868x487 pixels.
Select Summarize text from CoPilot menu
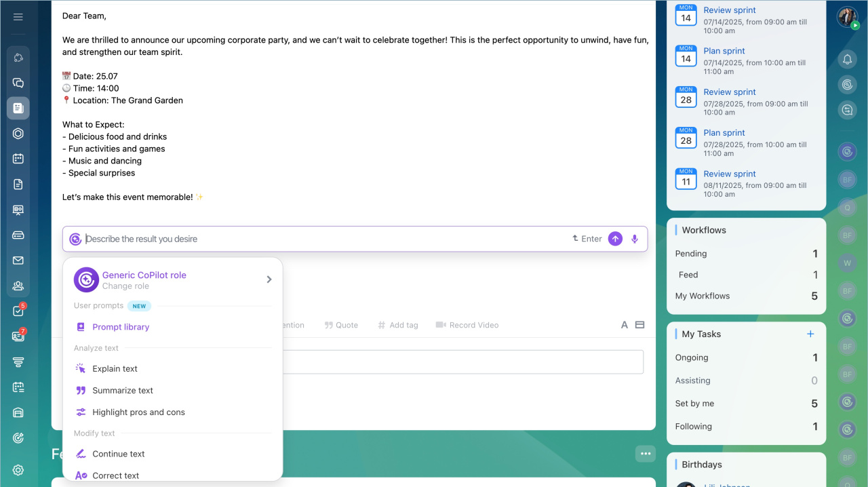coord(123,391)
